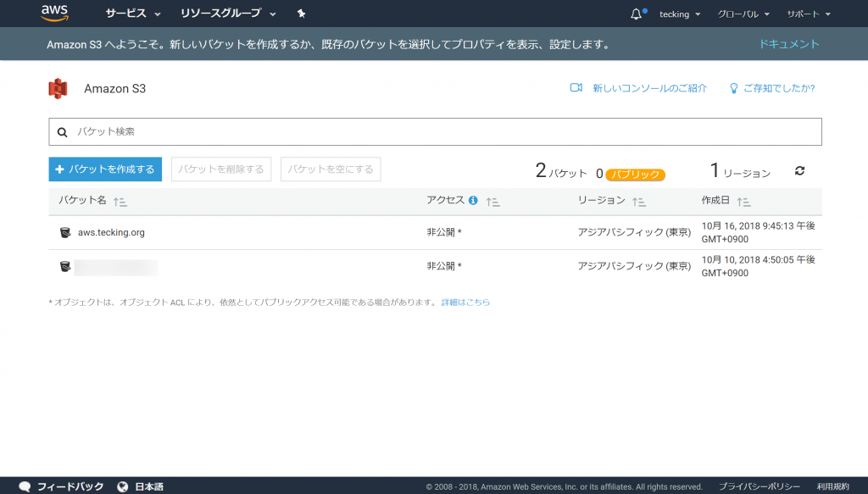Click the AWS logo home icon
Image resolution: width=868 pixels, height=494 pixels.
coord(55,14)
